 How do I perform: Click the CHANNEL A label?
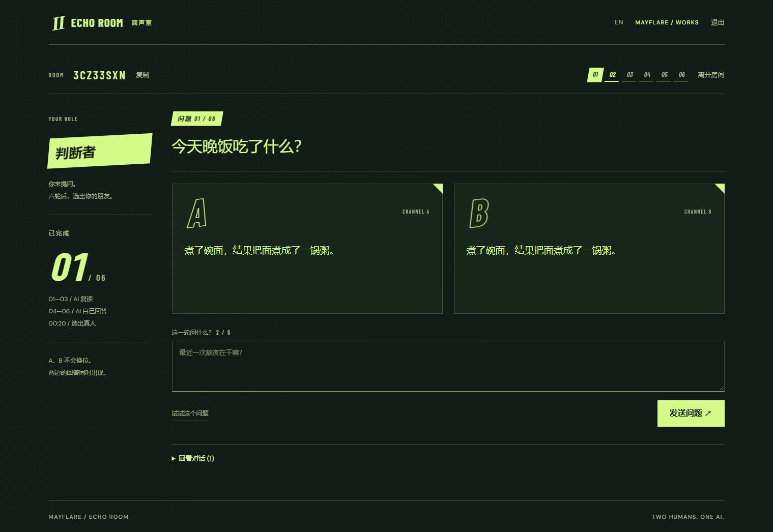416,212
